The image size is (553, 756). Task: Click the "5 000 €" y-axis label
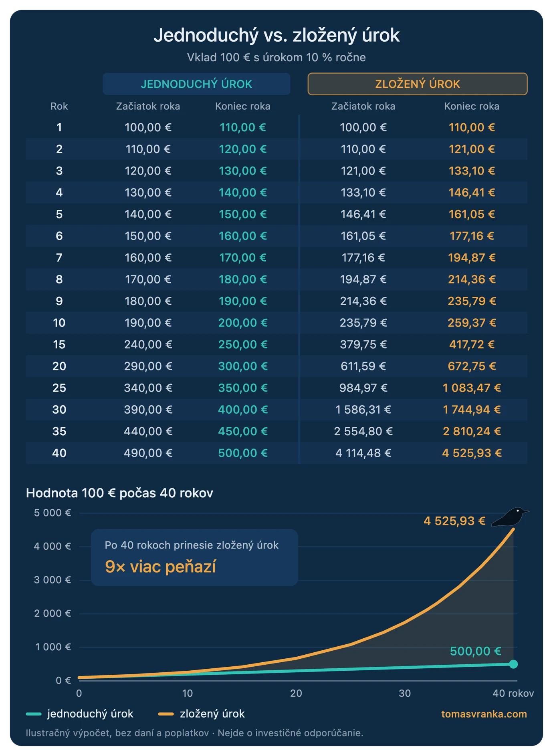click(52, 513)
